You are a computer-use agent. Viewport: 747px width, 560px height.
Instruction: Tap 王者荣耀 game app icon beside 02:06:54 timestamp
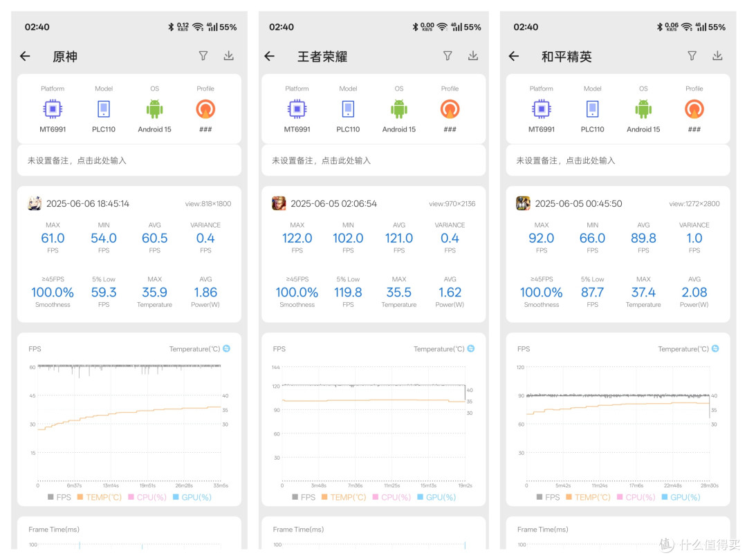click(279, 203)
